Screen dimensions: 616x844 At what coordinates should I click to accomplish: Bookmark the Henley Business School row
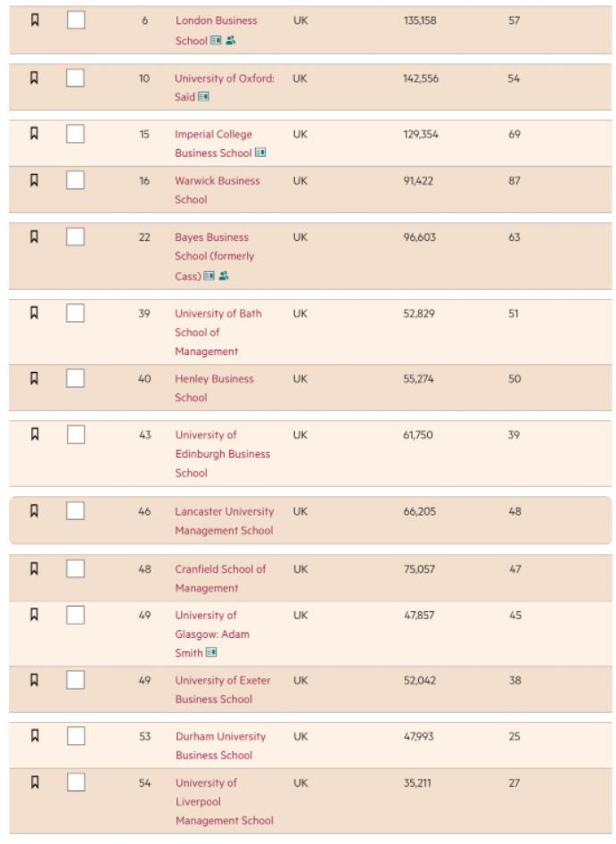[35, 378]
